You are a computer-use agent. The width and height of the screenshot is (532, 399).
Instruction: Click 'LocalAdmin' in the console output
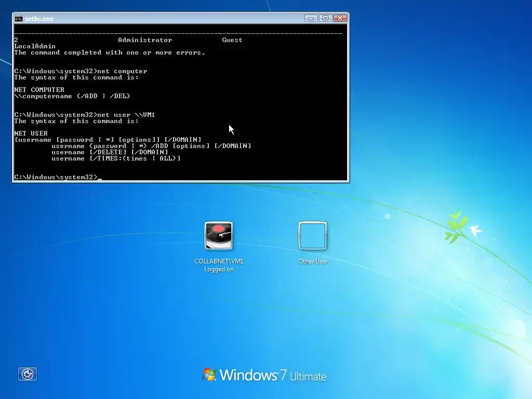click(x=35, y=46)
